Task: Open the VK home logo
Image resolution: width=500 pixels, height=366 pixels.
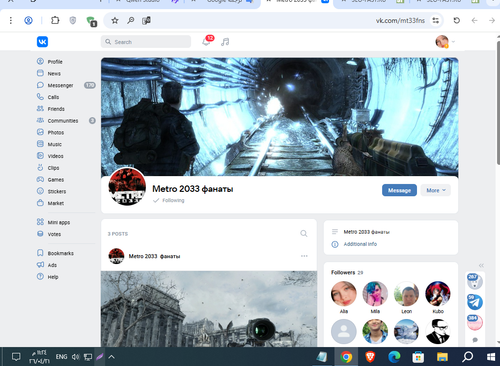Action: click(42, 42)
